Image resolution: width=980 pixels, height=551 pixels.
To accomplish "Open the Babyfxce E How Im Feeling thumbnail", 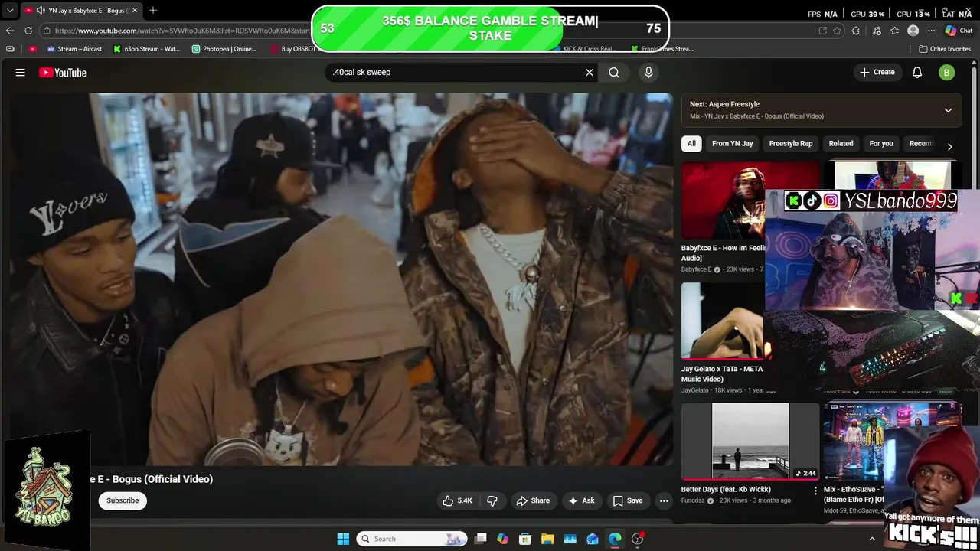I will pyautogui.click(x=723, y=200).
